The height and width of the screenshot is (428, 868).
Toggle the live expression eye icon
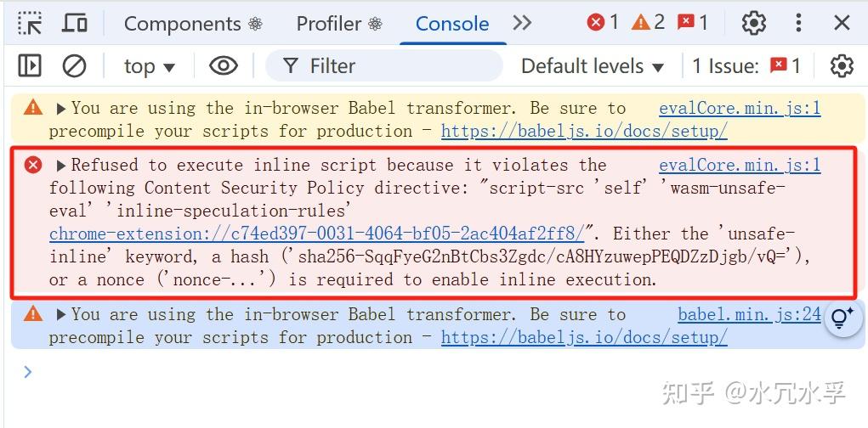click(223, 66)
